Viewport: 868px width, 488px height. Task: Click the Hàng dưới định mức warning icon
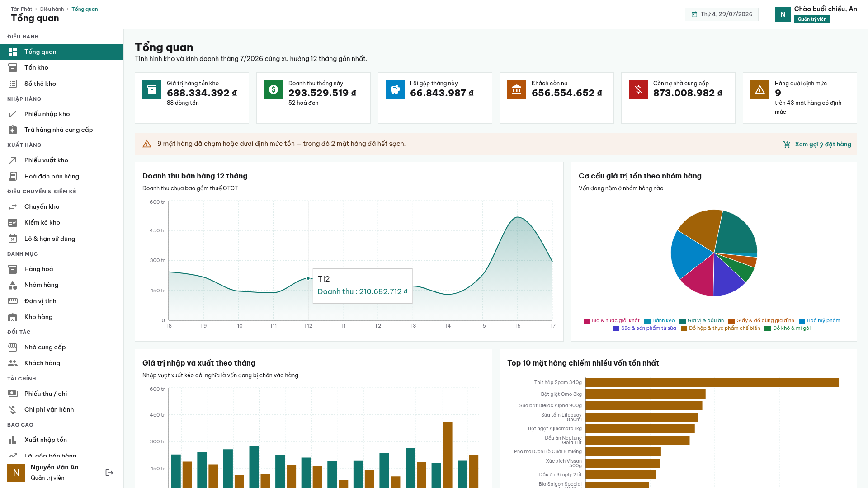(x=760, y=89)
